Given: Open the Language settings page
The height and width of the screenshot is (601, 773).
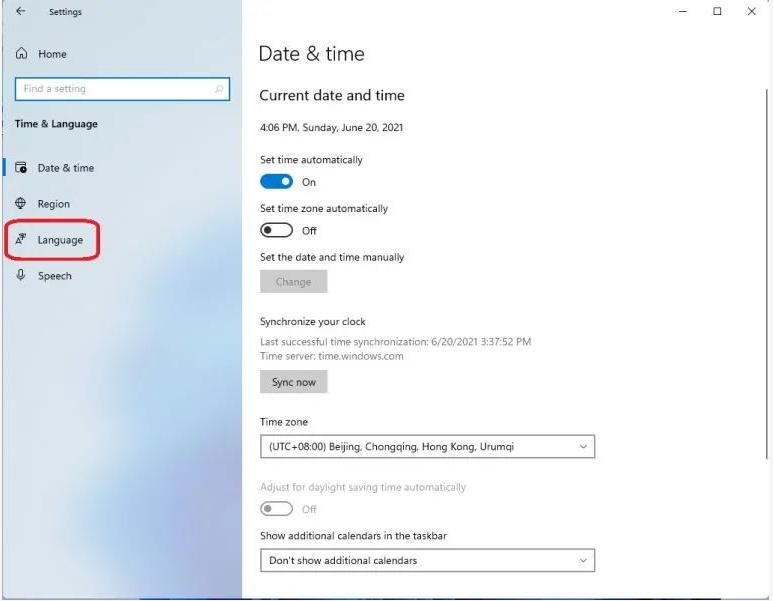Looking at the screenshot, I should pyautogui.click(x=60, y=240).
